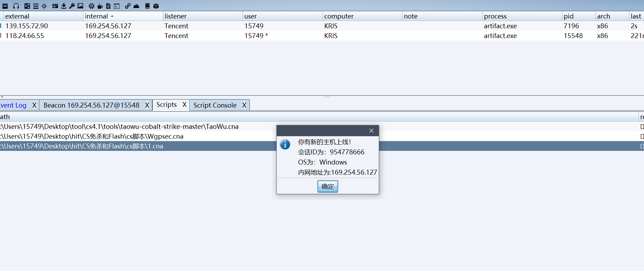Click the Listeners headphones icon
Image resolution: width=644 pixels, height=271 pixels.
(x=16, y=6)
